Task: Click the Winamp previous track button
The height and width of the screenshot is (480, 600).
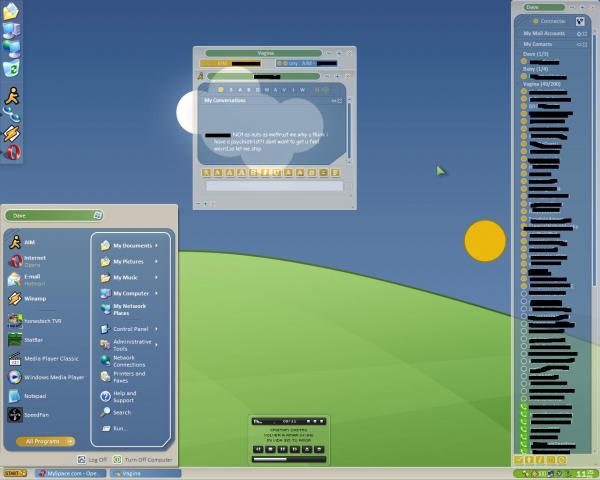Action: tap(258, 449)
